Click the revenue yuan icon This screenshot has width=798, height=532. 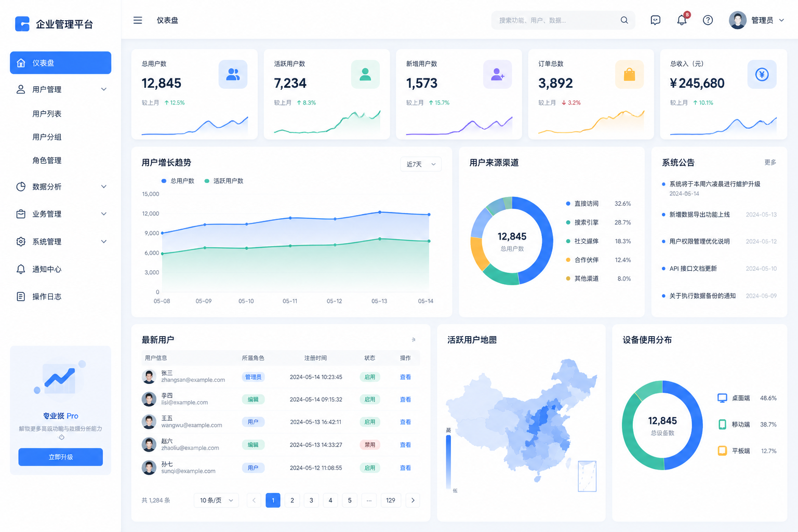[762, 74]
